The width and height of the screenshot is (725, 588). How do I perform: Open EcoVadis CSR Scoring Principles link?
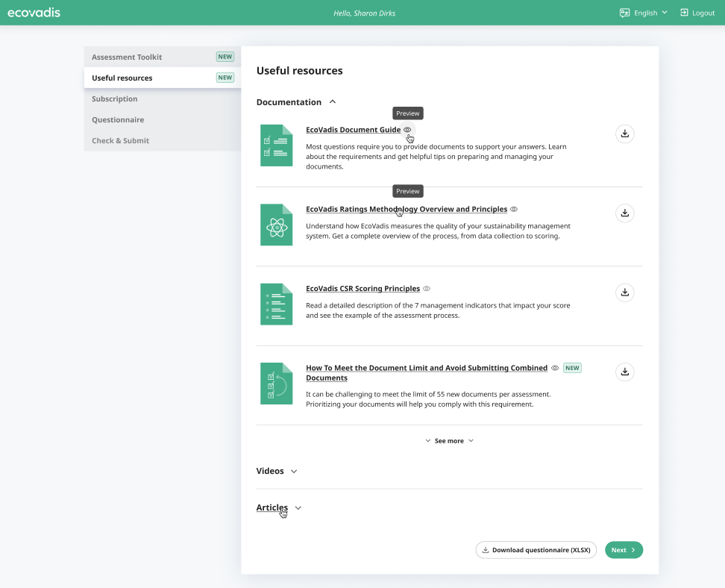tap(363, 288)
